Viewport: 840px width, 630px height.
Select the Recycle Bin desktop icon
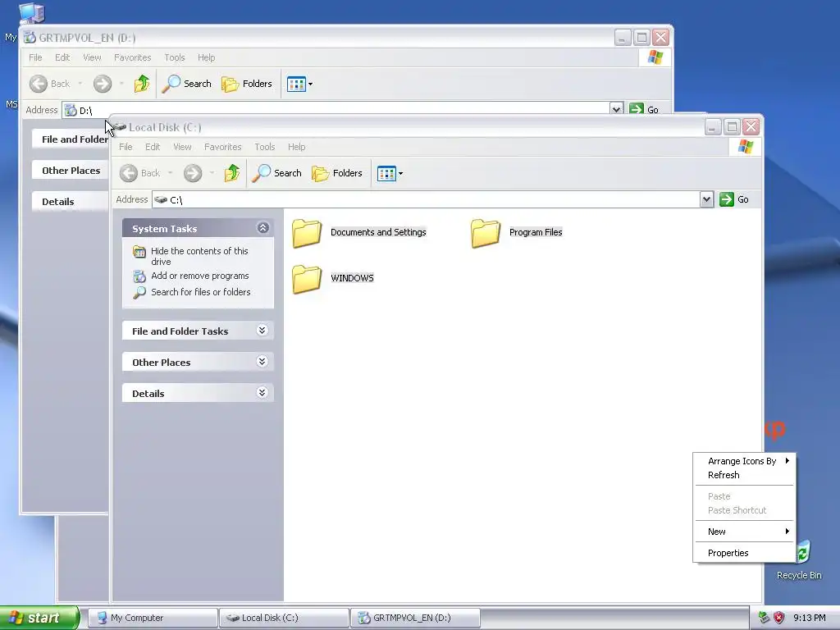click(x=799, y=559)
